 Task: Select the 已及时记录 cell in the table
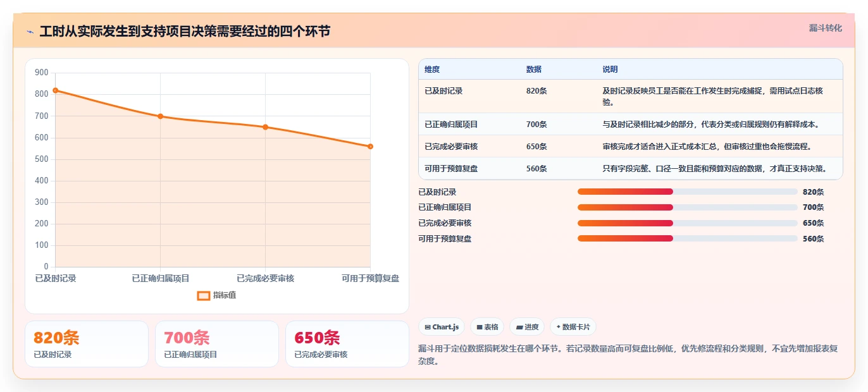443,91
